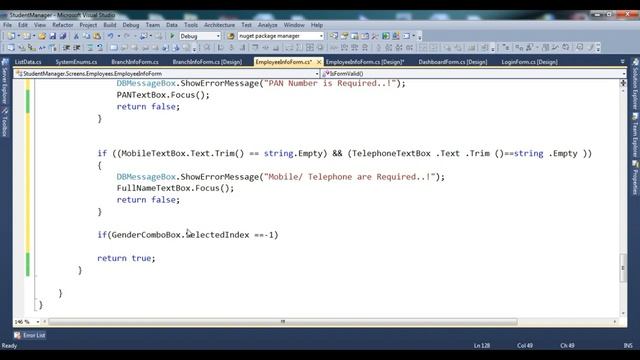Switch to the DashboardForm.cs [Design] tab
This screenshot has height=360, width=640.
(x=453, y=62)
